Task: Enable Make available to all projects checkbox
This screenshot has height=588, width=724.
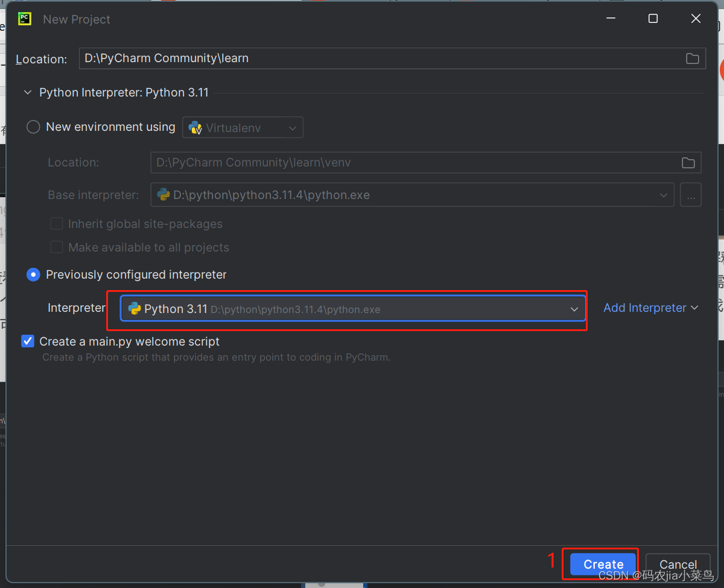Action: click(x=57, y=247)
